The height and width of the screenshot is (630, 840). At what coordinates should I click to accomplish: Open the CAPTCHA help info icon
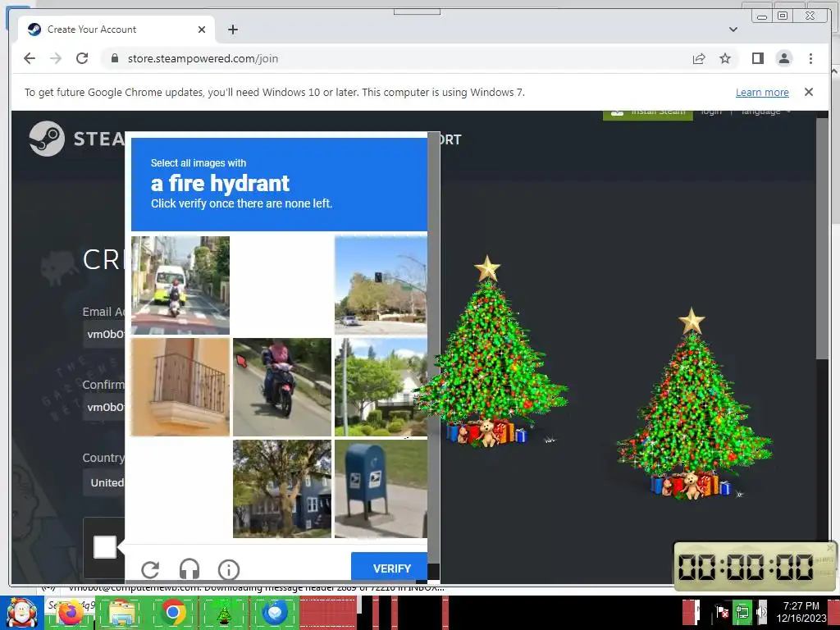pos(229,569)
